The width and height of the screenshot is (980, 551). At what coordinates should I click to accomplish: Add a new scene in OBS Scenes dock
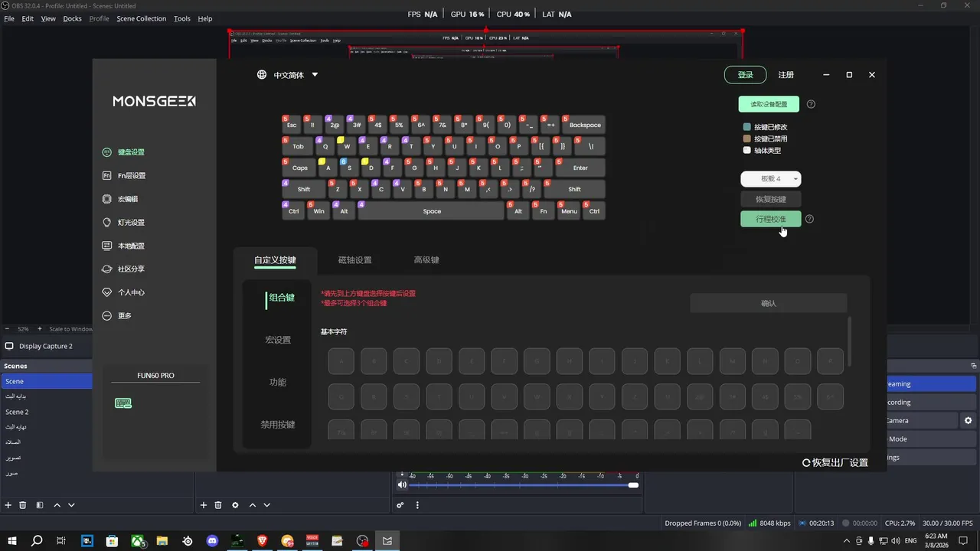pos(8,505)
